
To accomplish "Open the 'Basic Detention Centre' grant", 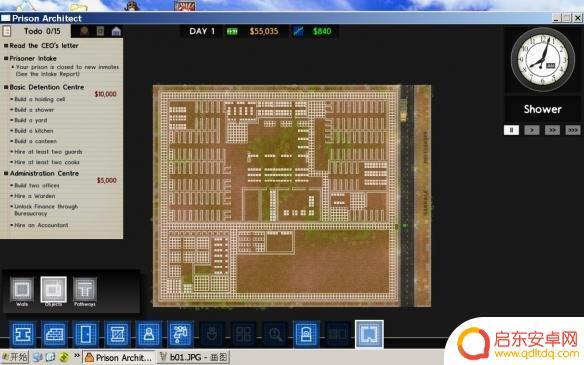I will point(47,87).
